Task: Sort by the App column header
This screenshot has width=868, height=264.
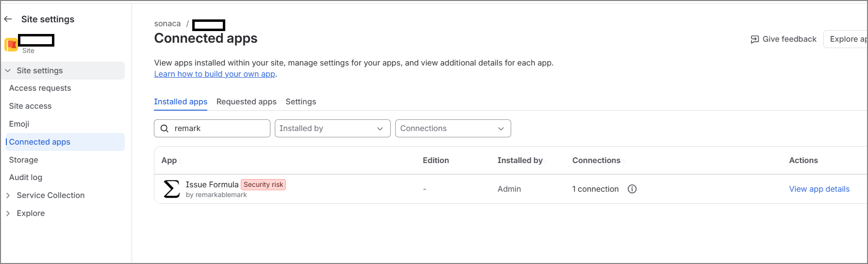Action: tap(169, 161)
